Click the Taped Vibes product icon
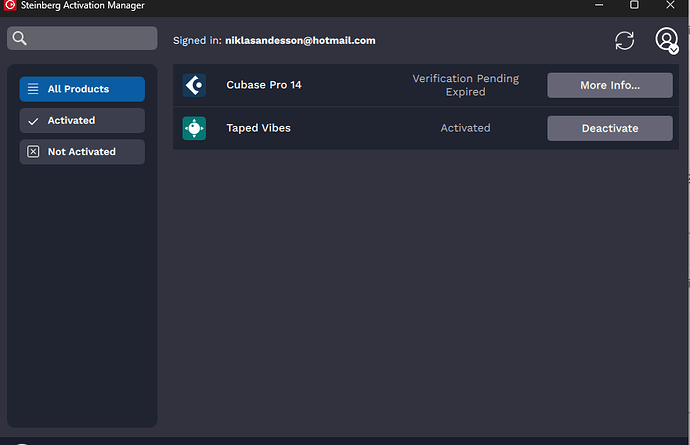690x445 pixels. (x=194, y=128)
